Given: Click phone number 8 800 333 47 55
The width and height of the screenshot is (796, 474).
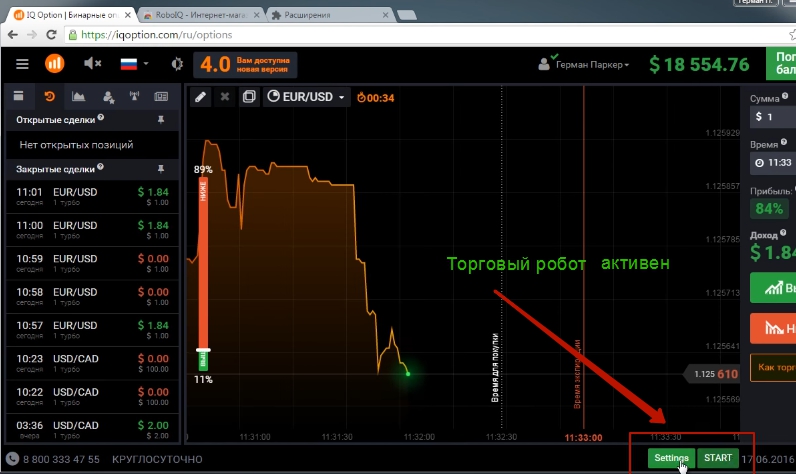Looking at the screenshot, I should click(x=61, y=459).
